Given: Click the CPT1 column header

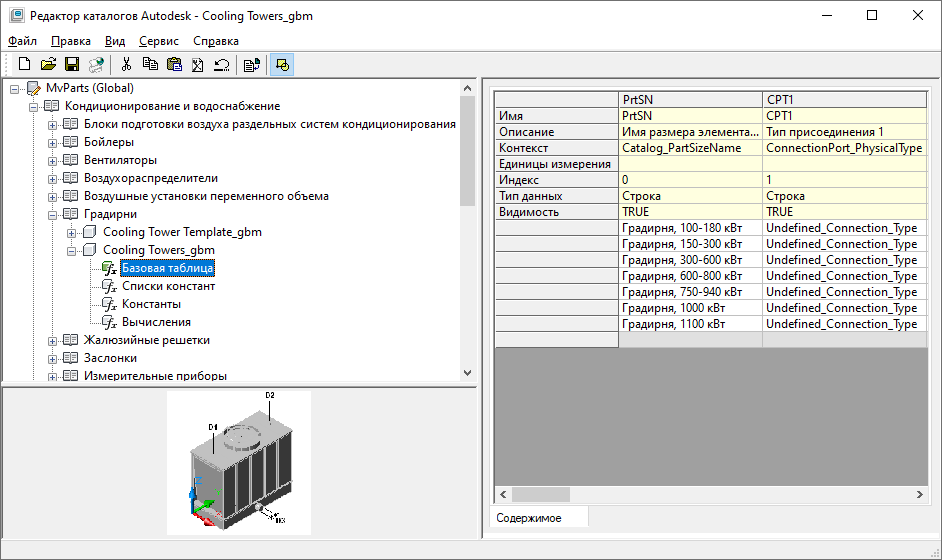Looking at the screenshot, I should [x=845, y=99].
